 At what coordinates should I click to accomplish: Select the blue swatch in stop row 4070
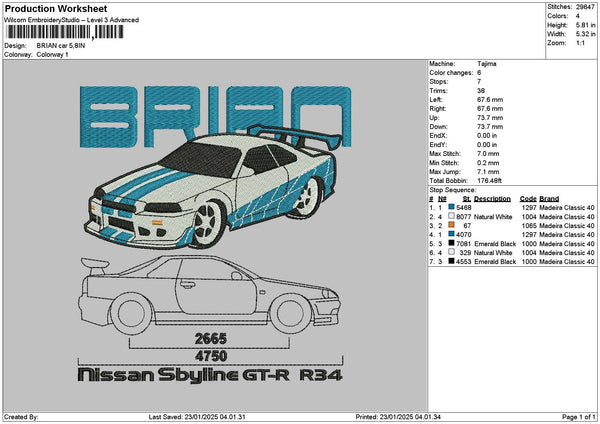(x=452, y=234)
